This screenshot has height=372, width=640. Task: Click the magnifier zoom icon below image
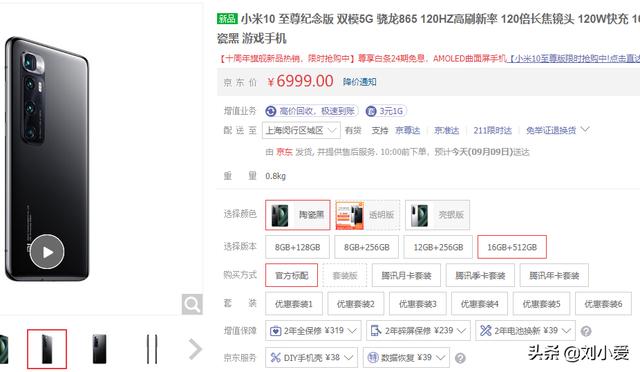coord(192,304)
